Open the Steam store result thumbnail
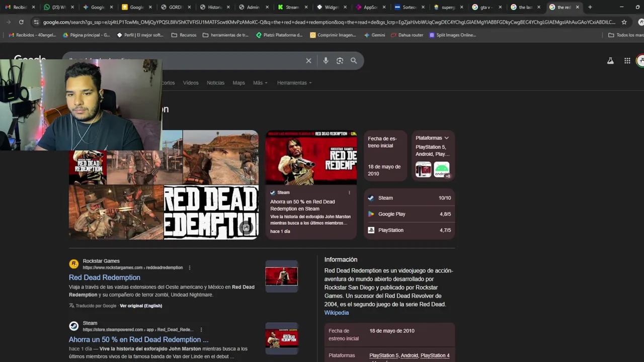644x362 pixels. pos(282,338)
